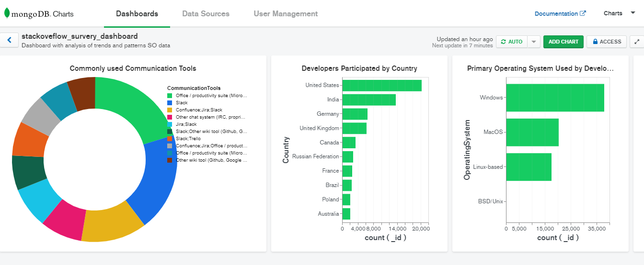Click the United States bar

coord(381,86)
